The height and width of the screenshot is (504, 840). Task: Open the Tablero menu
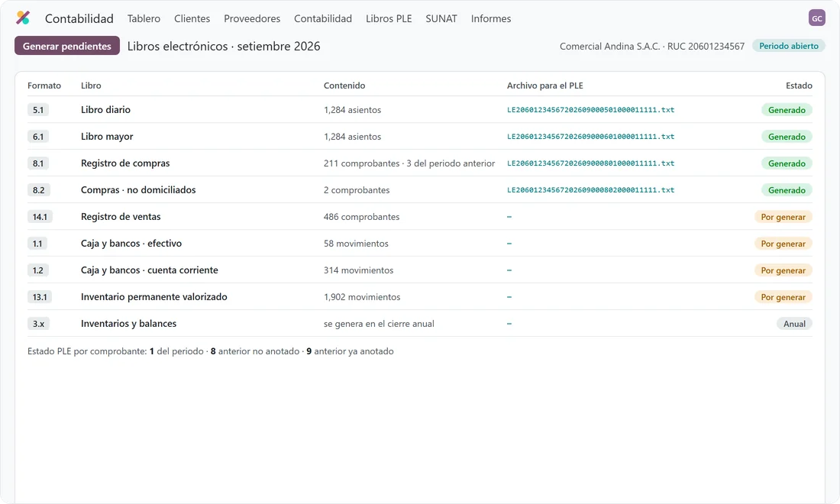pos(144,18)
